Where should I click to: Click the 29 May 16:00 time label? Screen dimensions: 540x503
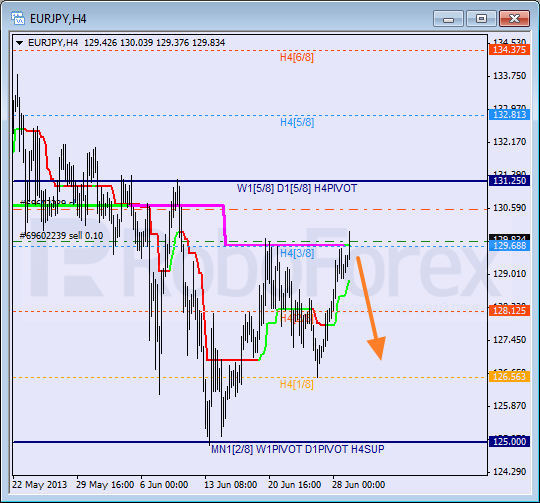click(x=105, y=485)
